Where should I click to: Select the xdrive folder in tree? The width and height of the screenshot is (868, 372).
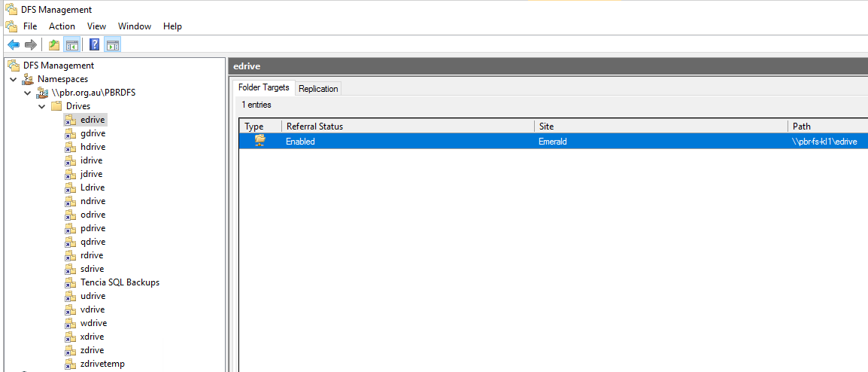point(92,337)
